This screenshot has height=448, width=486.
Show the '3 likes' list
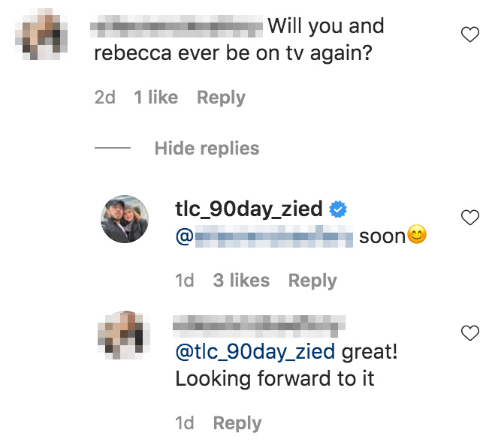(241, 281)
